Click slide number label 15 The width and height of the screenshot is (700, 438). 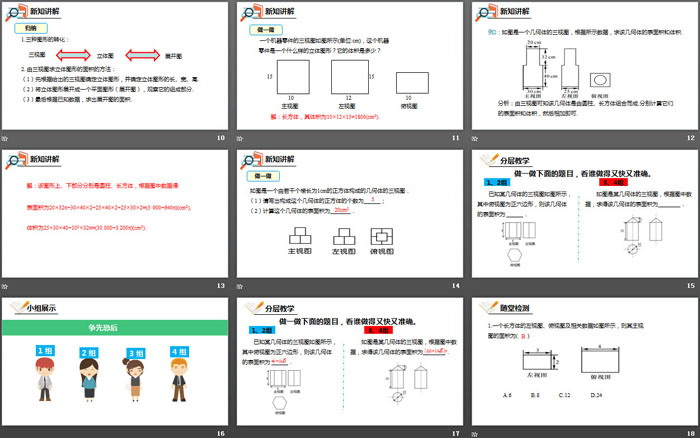[x=691, y=286]
